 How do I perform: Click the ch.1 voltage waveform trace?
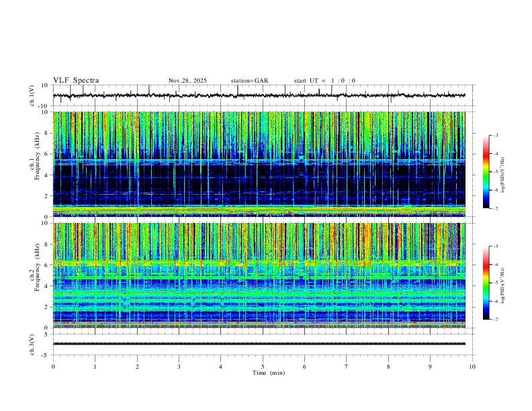[x=259, y=95]
